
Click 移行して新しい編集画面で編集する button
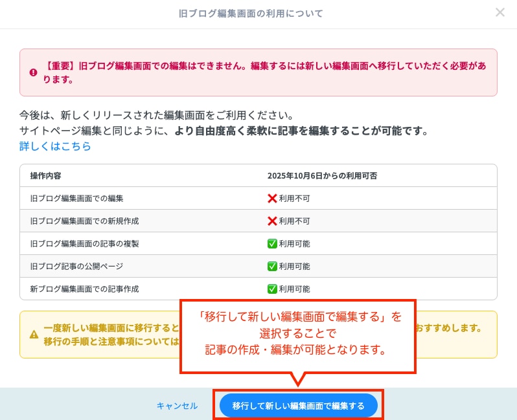(x=298, y=405)
